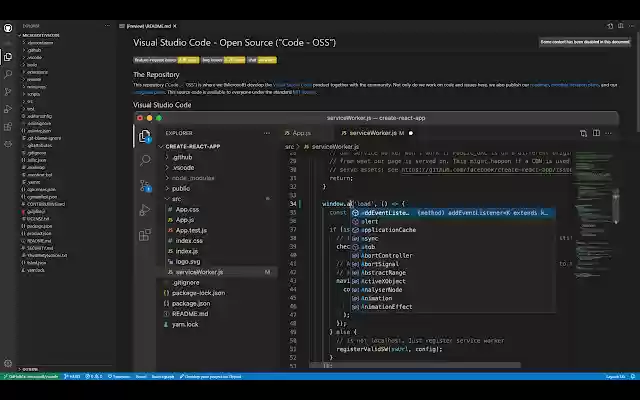Open LICENSE.txt in the explorer
The height and width of the screenshot is (400, 640).
pos(38,219)
